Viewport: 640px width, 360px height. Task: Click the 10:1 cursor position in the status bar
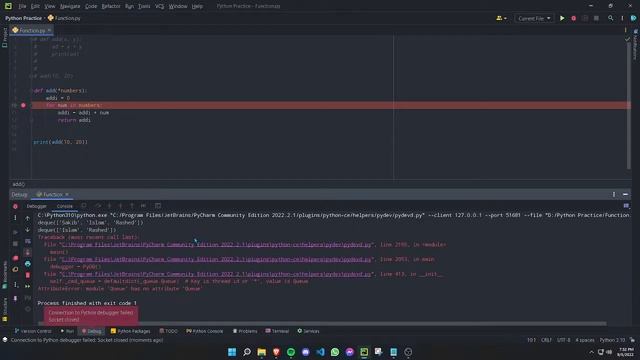pos(531,340)
